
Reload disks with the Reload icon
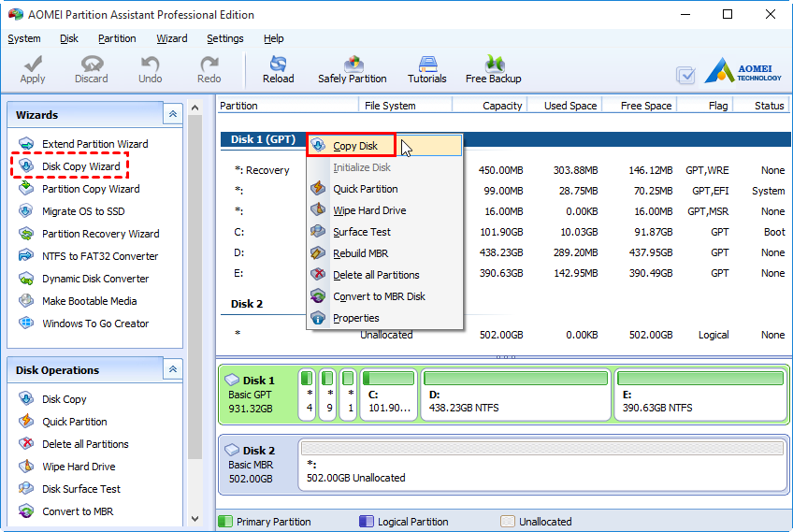pos(278,69)
